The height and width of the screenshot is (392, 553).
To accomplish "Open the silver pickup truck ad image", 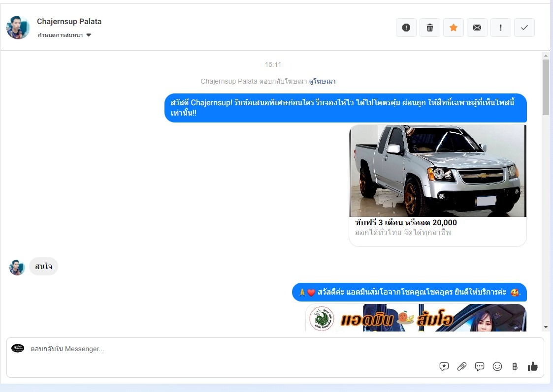I will click(x=438, y=171).
